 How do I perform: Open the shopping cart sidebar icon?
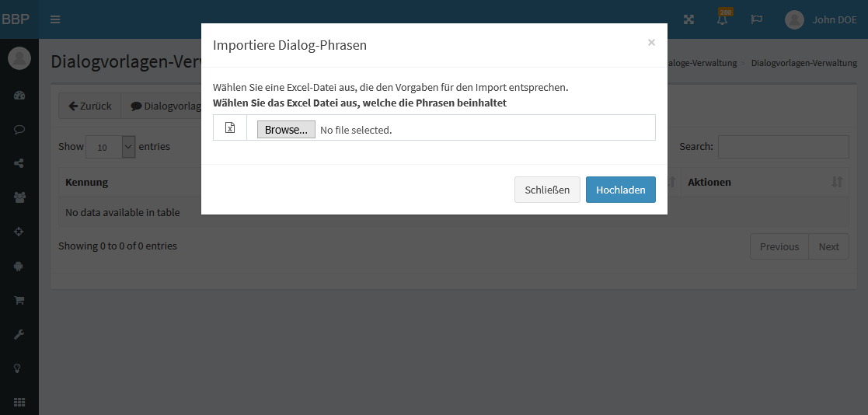[x=19, y=300]
